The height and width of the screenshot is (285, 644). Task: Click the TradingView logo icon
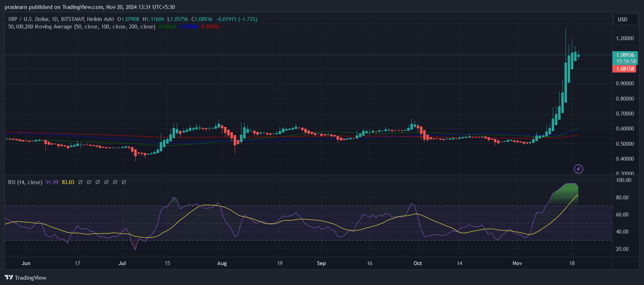[9, 278]
